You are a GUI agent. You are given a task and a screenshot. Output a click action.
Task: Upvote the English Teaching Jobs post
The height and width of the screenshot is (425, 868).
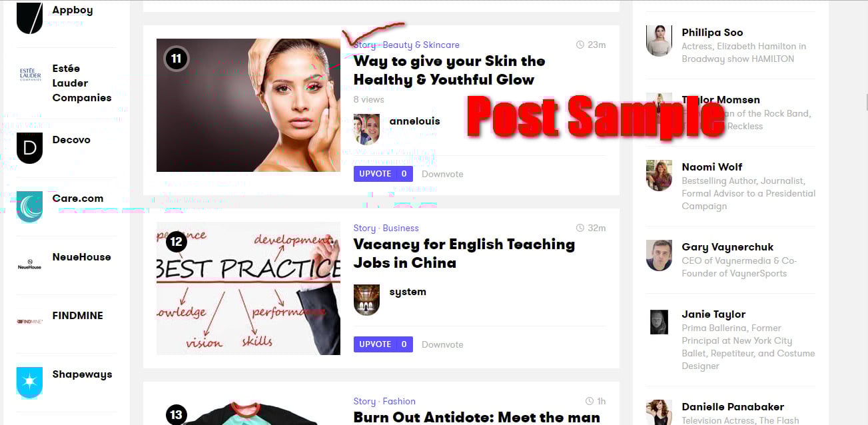tap(383, 344)
